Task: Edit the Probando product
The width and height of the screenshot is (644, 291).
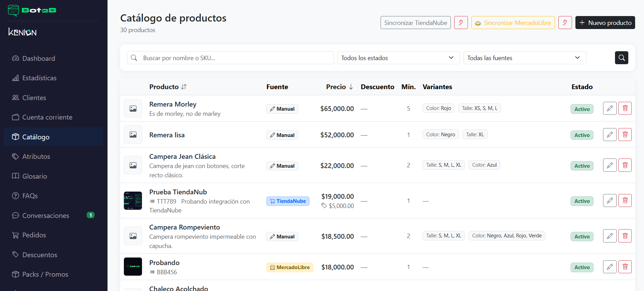Action: coord(610,267)
